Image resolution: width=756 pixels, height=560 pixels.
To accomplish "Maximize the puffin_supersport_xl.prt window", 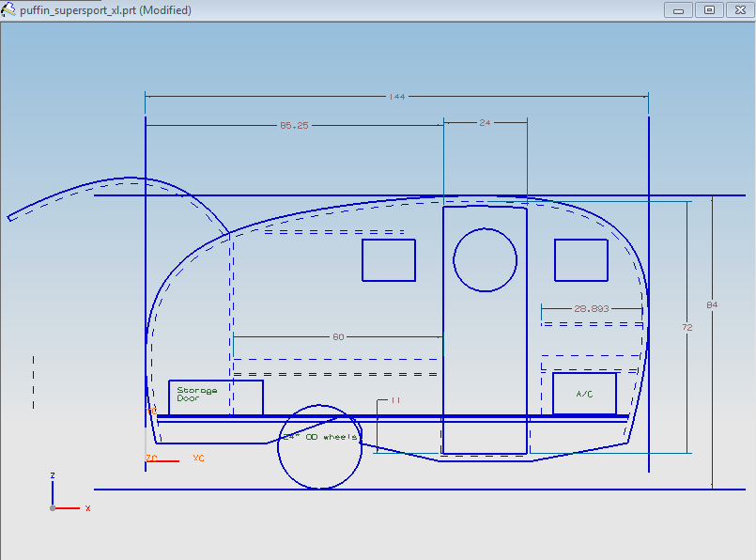I will coord(709,10).
